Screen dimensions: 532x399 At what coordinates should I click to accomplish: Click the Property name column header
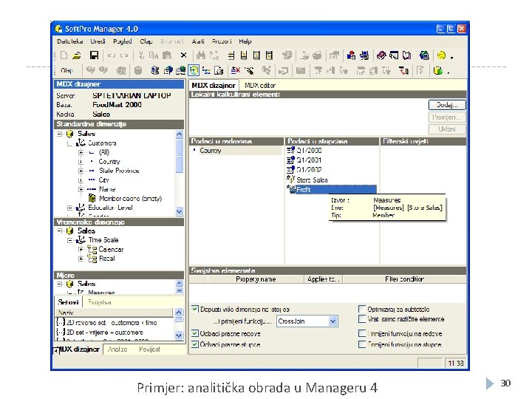(x=256, y=279)
